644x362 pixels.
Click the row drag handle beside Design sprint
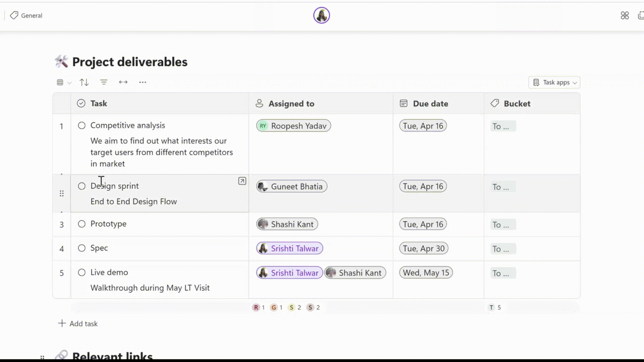[x=62, y=193]
